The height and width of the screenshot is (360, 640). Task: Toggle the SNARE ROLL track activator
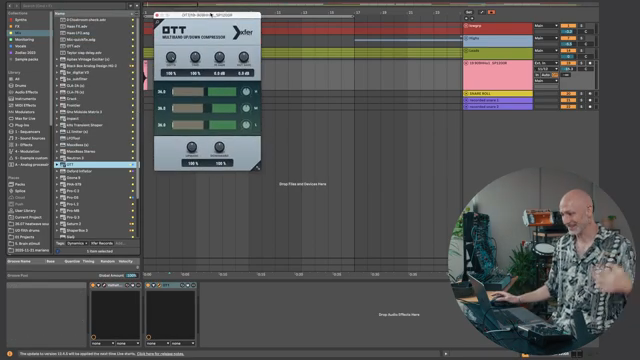click(568, 93)
